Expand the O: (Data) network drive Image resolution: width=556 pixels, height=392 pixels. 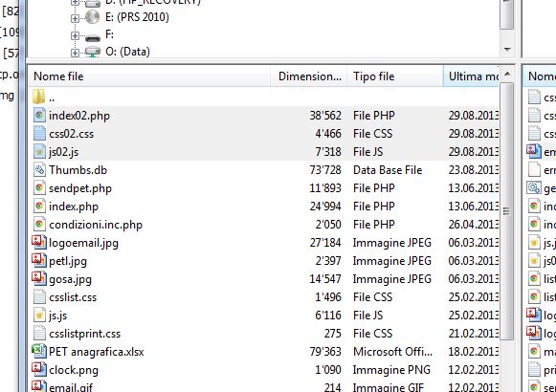click(75, 54)
